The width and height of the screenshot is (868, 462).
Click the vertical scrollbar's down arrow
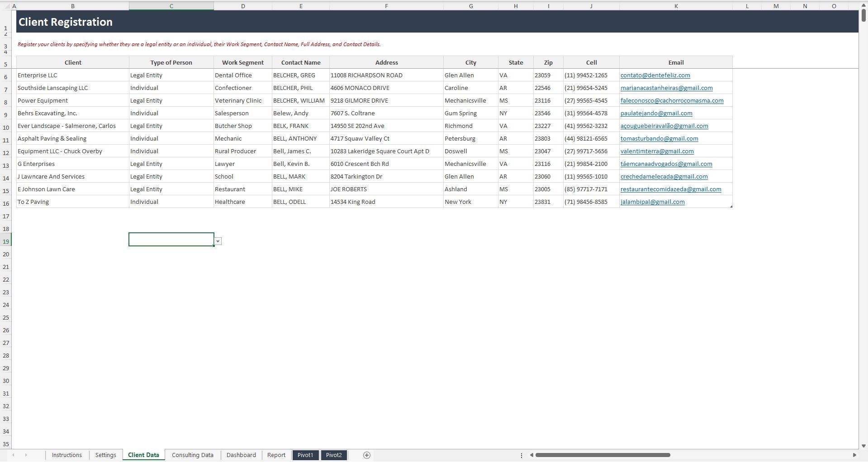[x=864, y=445]
